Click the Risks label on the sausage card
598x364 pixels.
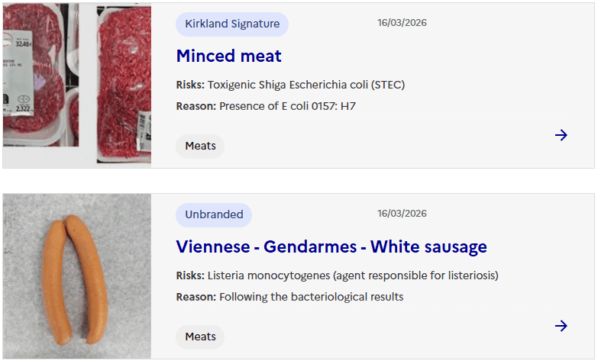(x=190, y=275)
